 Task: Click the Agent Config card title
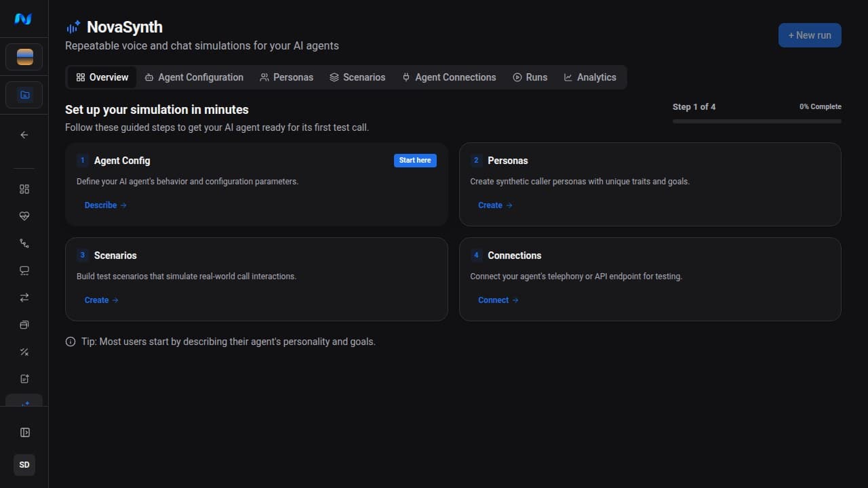click(122, 161)
